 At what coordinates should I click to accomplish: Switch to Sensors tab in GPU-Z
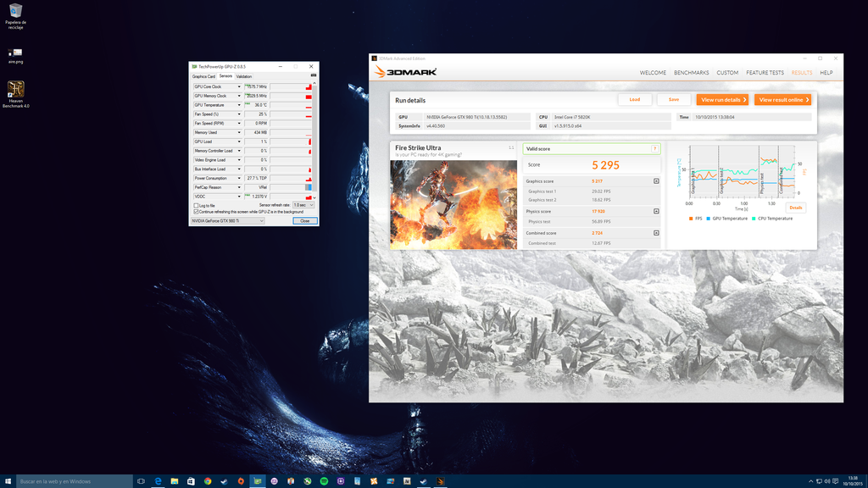(x=225, y=75)
